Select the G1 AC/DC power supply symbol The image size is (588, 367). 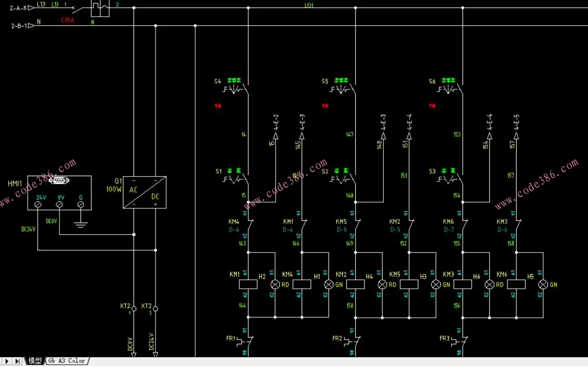point(144,192)
